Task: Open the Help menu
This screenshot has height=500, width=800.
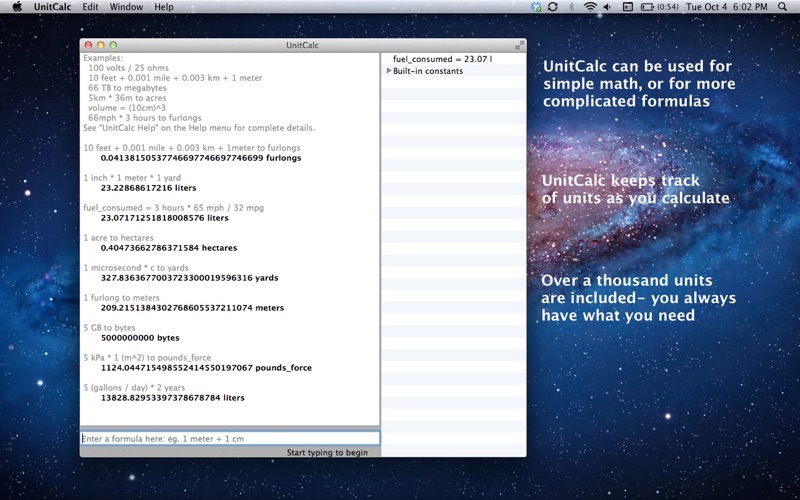Action: pyautogui.click(x=164, y=7)
